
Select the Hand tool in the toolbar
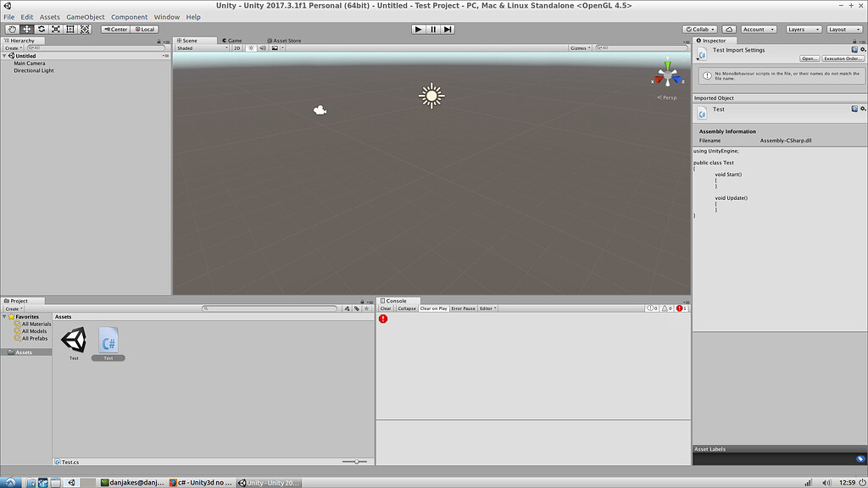[x=12, y=29]
